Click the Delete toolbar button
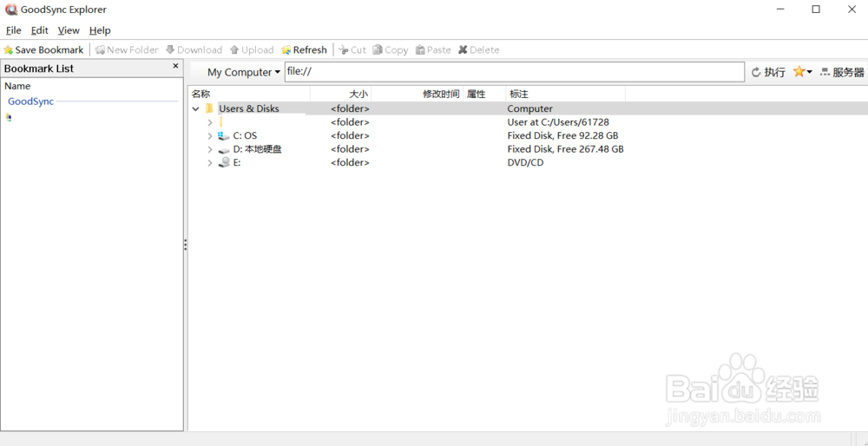Image resolution: width=868 pixels, height=446 pixels. 479,49
